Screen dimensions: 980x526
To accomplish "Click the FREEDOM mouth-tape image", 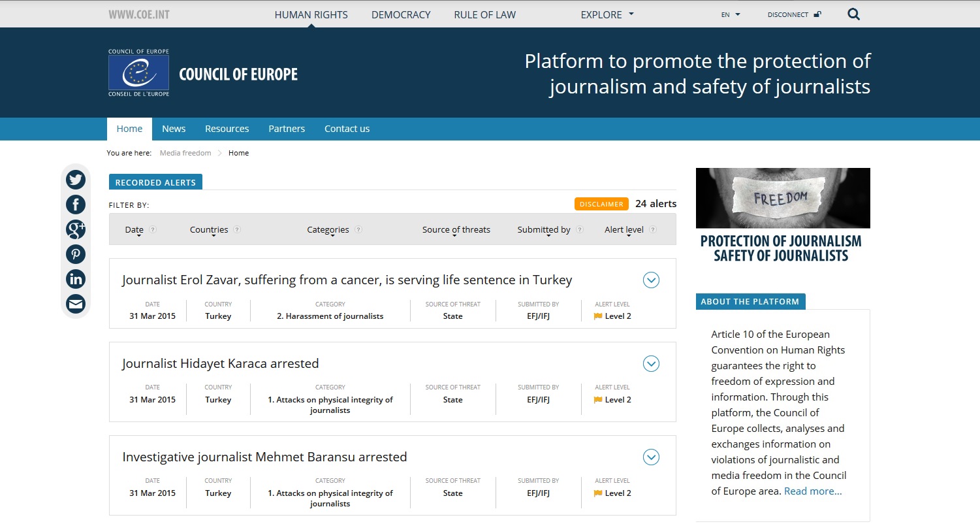I will 782,197.
